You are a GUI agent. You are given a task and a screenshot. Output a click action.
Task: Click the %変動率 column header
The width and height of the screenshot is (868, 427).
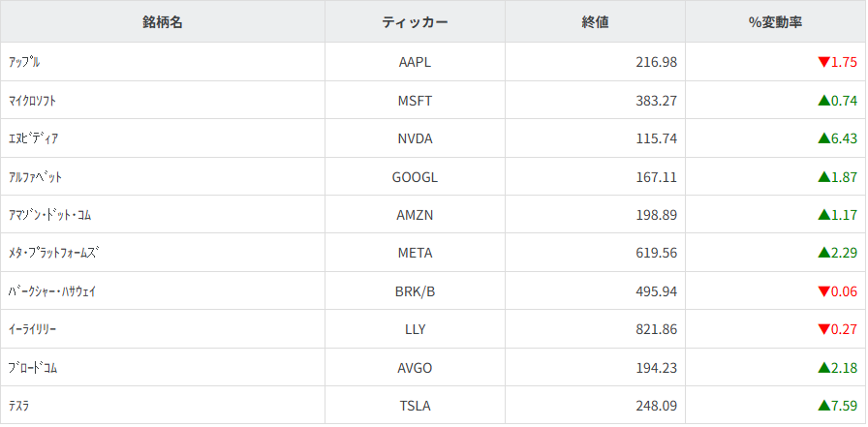775,22
